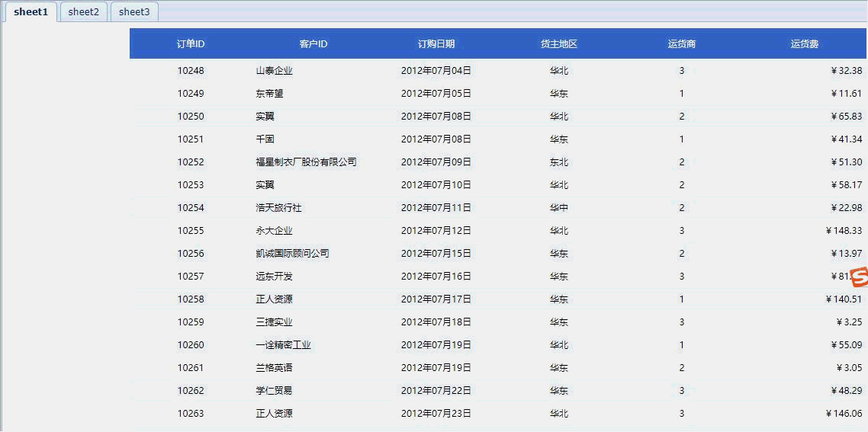868x432 pixels.
Task: Click date cell 2012年07月15日
Action: click(x=436, y=254)
